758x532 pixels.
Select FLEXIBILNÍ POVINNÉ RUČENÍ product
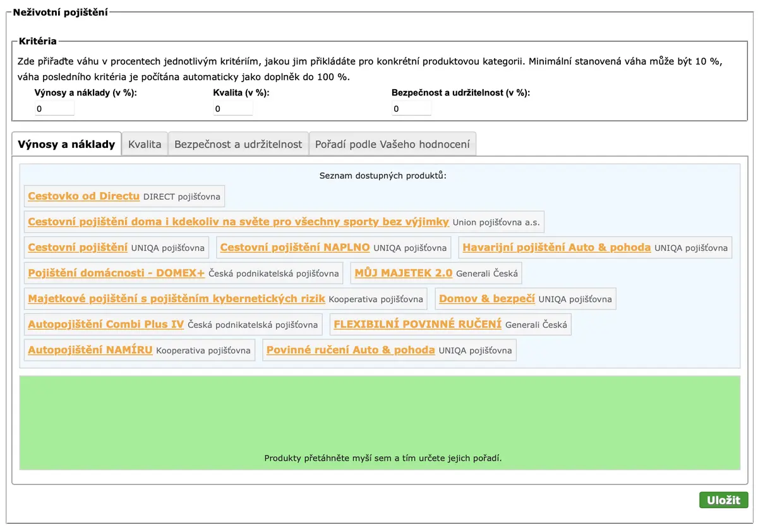tap(418, 324)
